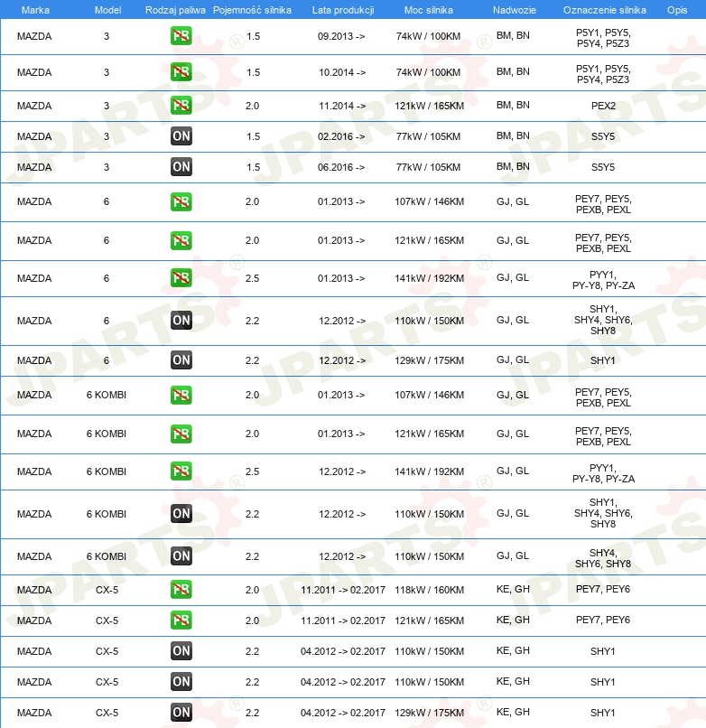The width and height of the screenshot is (706, 728).
Task: Select the PB icon in the CX-5 121kW/165KM row
Action: point(181,621)
